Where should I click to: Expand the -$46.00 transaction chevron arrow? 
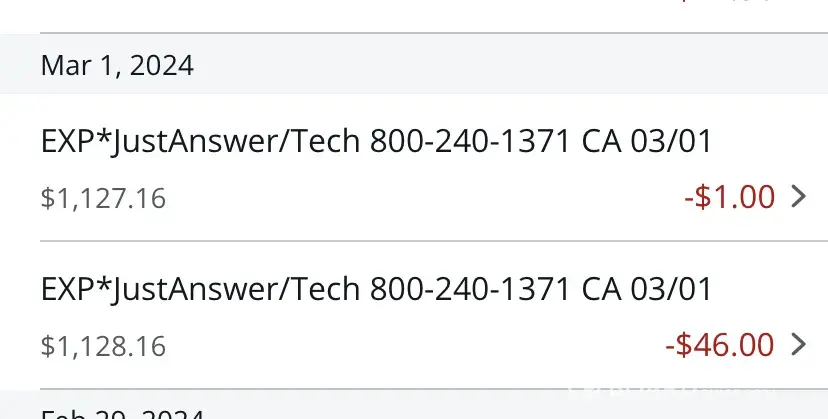point(798,345)
